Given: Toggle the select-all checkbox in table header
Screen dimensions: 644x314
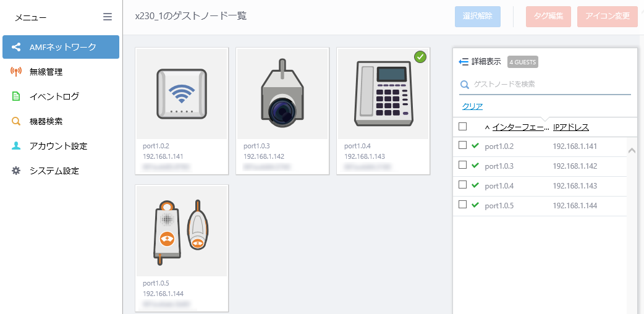Looking at the screenshot, I should pos(462,127).
